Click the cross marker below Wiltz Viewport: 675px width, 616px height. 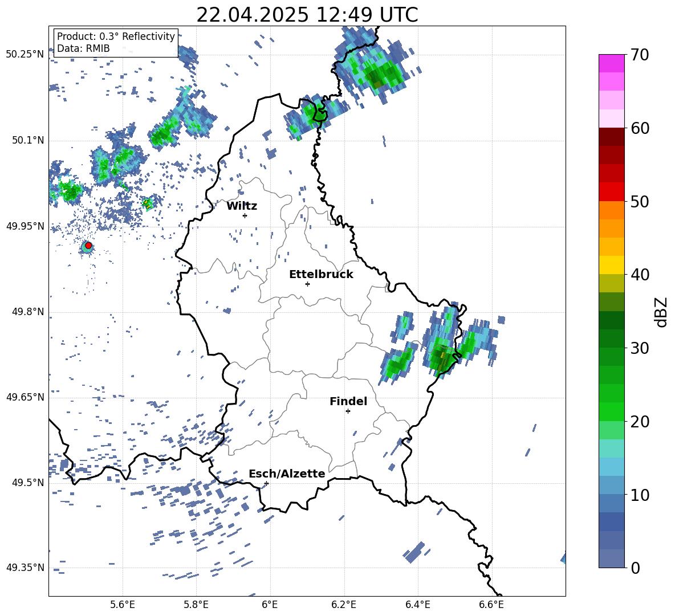coord(245,215)
